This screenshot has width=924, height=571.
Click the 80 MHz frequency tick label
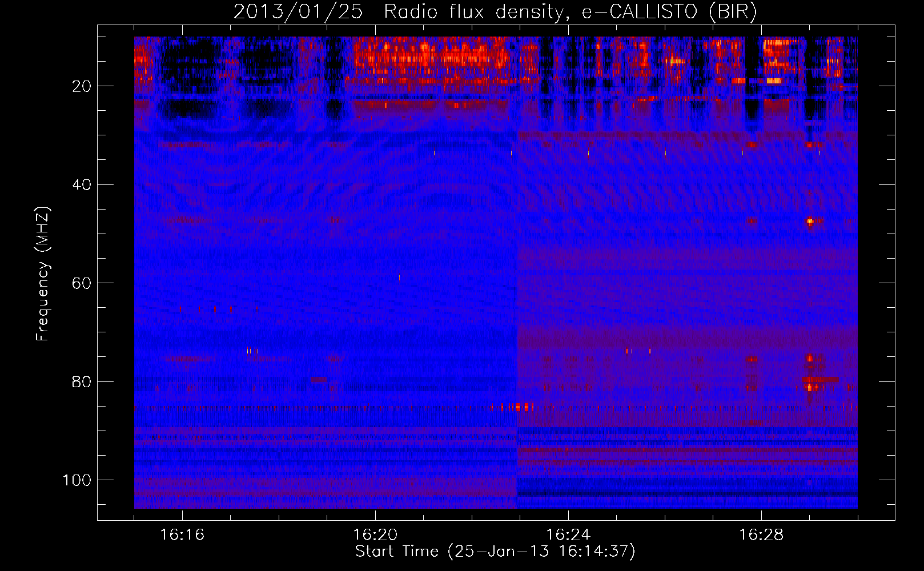tap(82, 381)
